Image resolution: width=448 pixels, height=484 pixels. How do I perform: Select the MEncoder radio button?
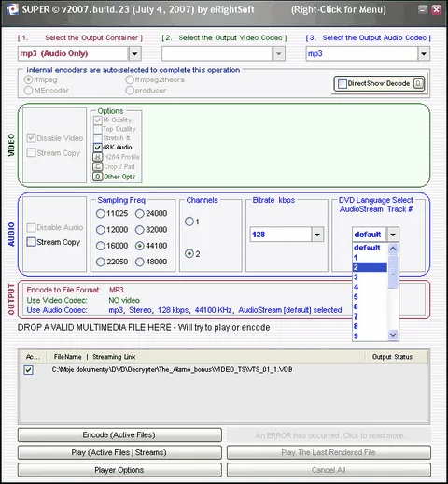point(28,91)
